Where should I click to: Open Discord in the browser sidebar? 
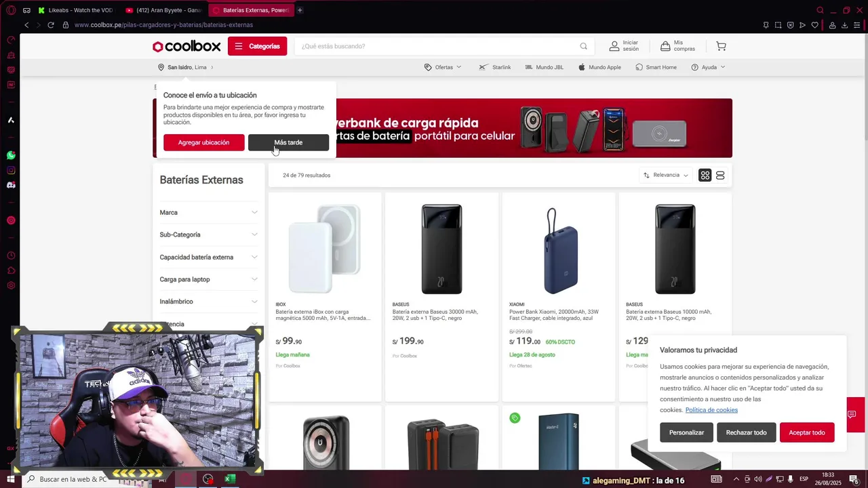coord(11,185)
